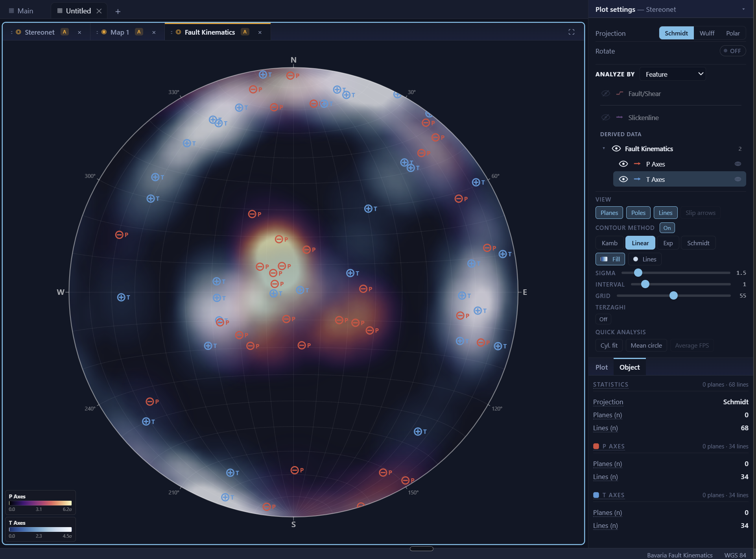The image size is (756, 559).
Task: Toggle Fault/Shear visibility eye
Action: pyautogui.click(x=606, y=93)
